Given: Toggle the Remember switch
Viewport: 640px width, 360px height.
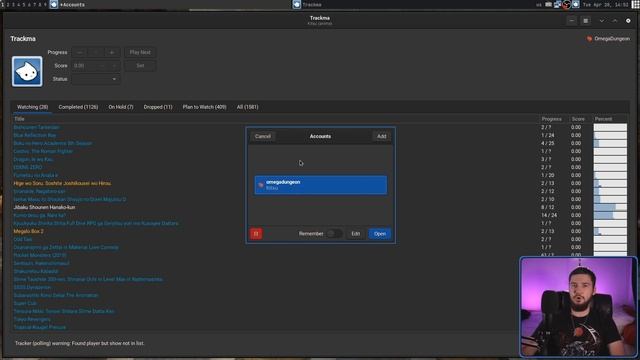Looking at the screenshot, I should tap(334, 234).
